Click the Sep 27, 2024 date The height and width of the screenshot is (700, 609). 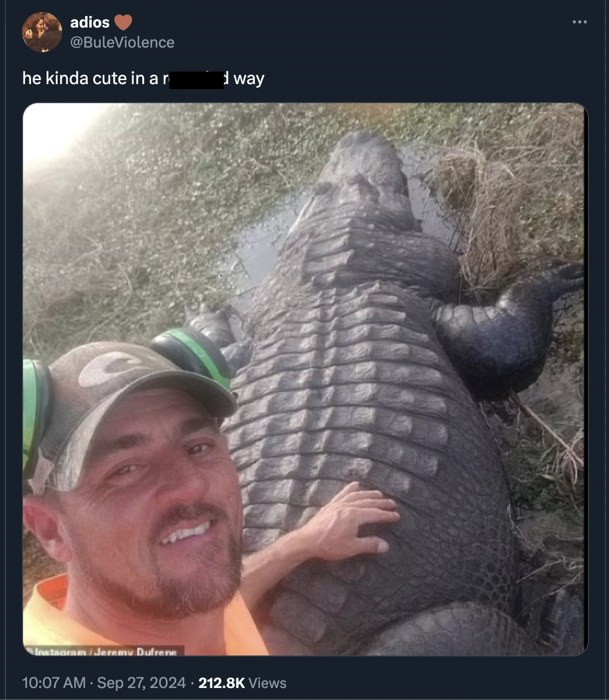coord(141,683)
